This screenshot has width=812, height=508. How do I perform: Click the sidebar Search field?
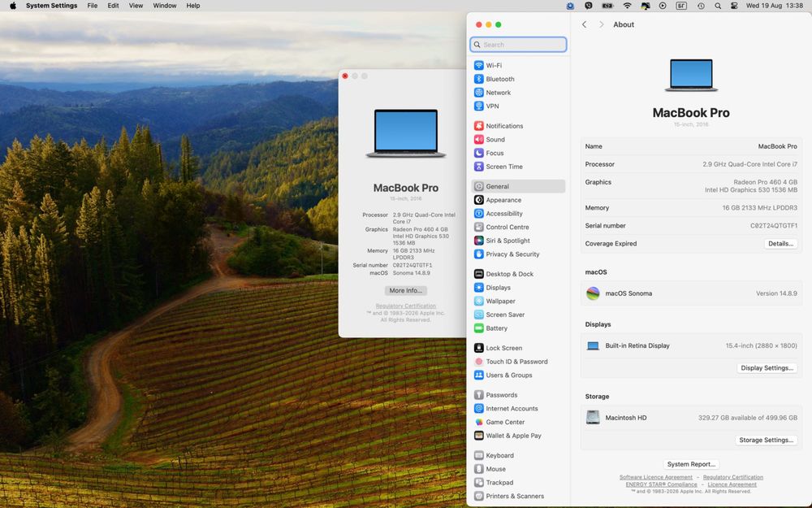518,45
